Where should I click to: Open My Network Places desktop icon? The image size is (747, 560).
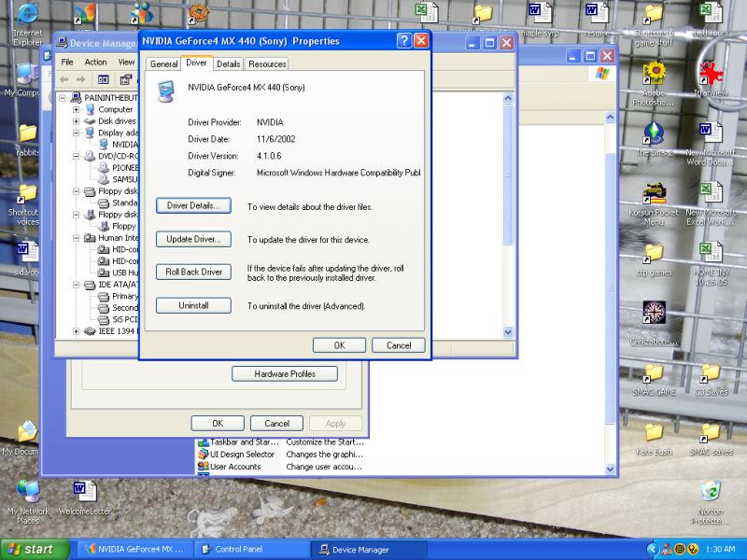(x=28, y=502)
